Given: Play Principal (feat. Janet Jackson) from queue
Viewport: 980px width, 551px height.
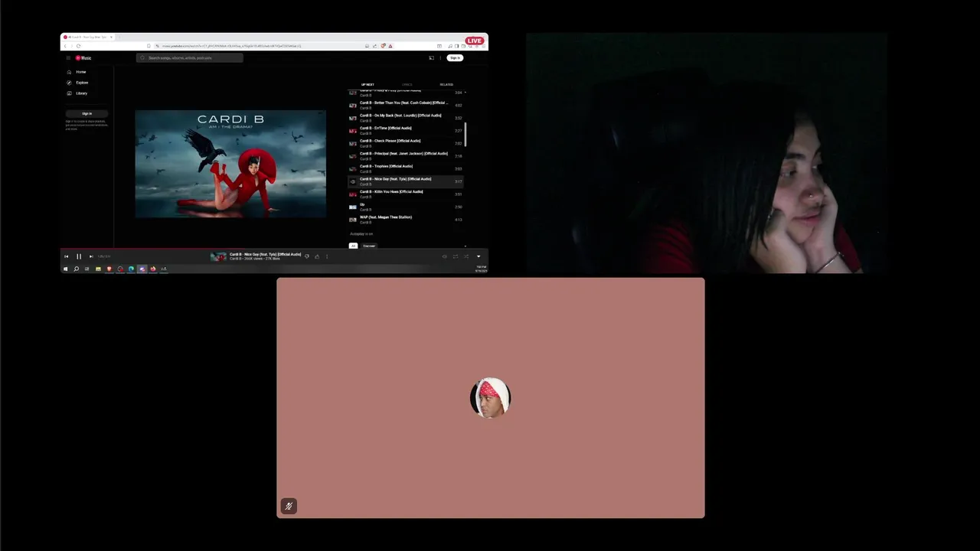Looking at the screenshot, I should point(405,156).
